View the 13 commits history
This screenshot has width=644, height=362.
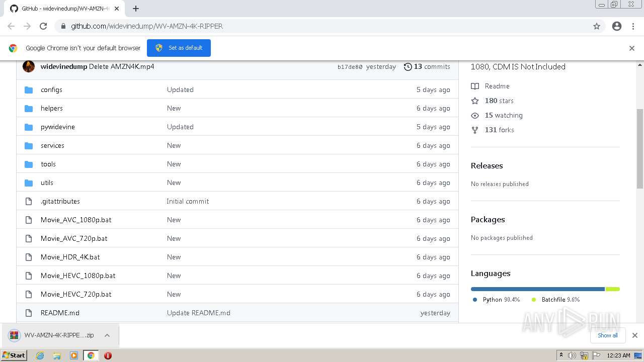point(427,66)
